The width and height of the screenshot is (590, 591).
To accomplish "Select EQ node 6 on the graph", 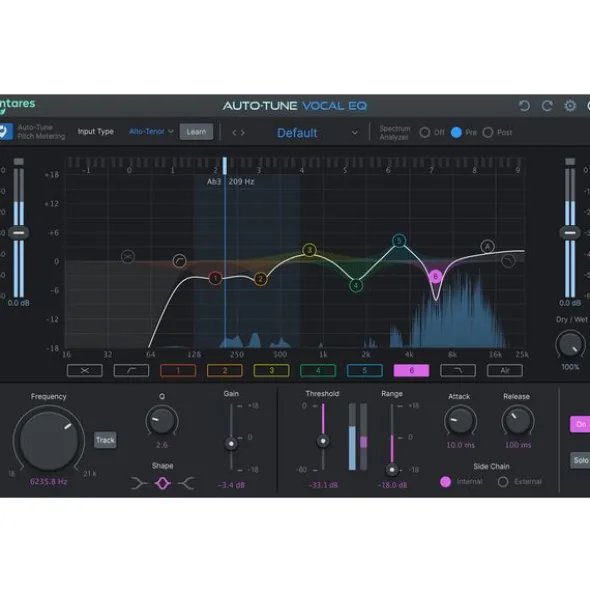I will (x=435, y=277).
